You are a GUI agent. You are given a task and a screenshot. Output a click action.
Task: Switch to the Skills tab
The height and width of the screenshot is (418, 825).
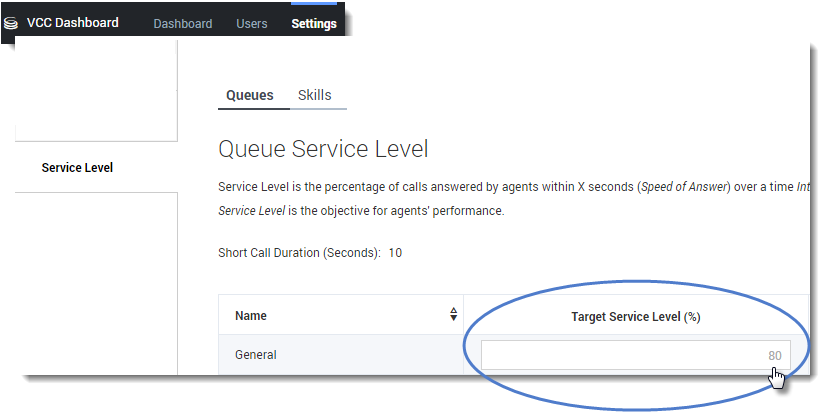coord(314,95)
